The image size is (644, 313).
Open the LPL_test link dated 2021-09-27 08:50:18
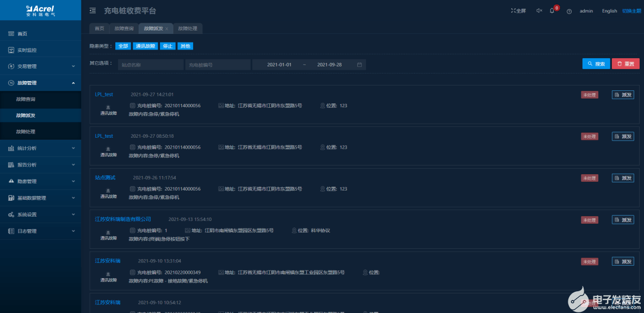pyautogui.click(x=104, y=136)
